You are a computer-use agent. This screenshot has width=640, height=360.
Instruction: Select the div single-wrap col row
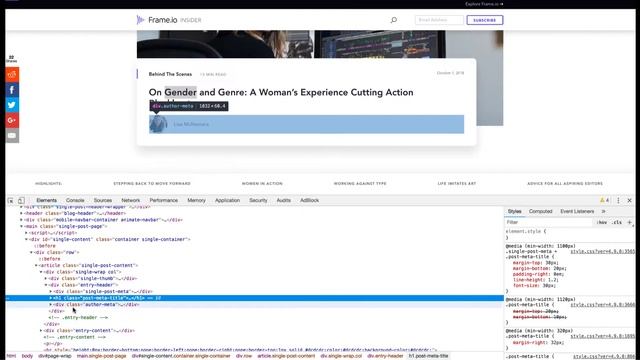pyautogui.click(x=255, y=272)
